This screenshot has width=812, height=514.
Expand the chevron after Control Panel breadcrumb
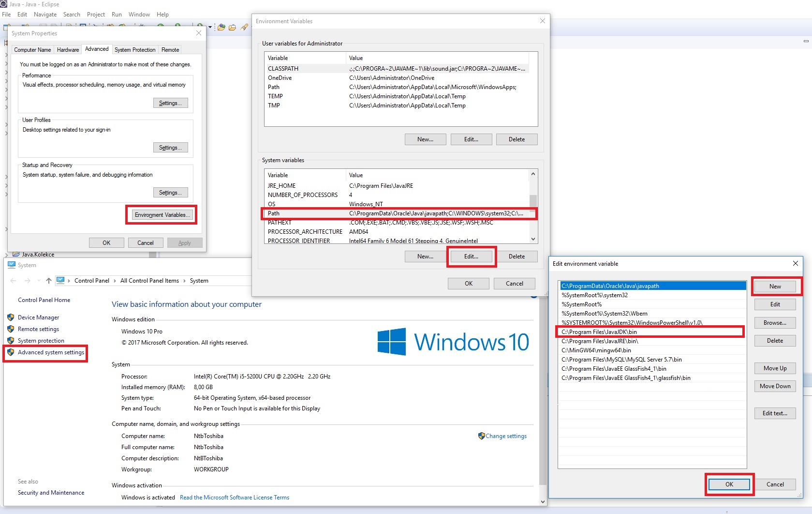tap(115, 281)
